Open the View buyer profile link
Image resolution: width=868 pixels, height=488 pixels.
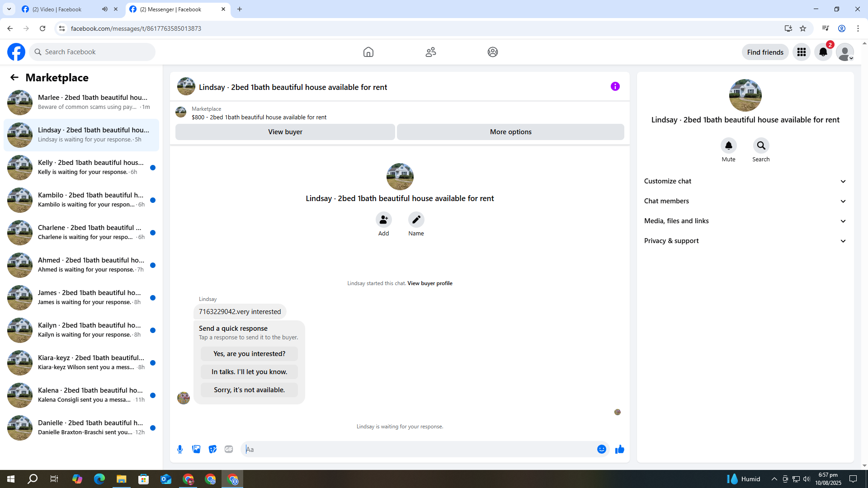tap(429, 283)
